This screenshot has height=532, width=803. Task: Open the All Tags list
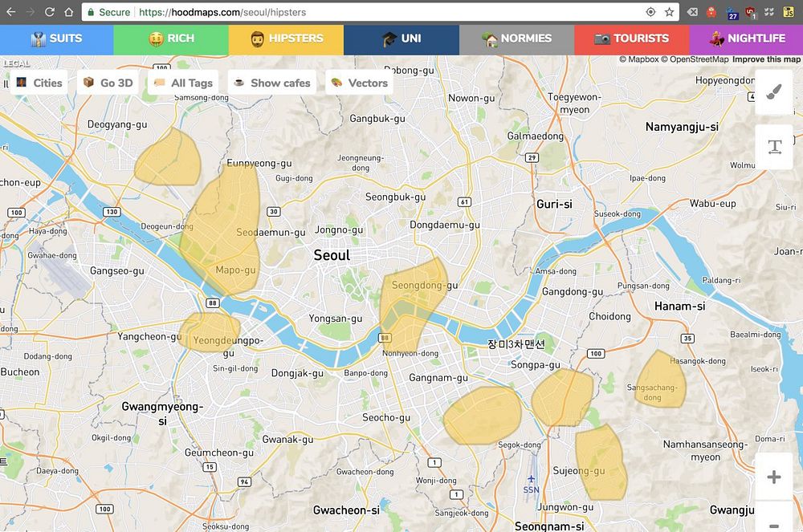pos(183,83)
